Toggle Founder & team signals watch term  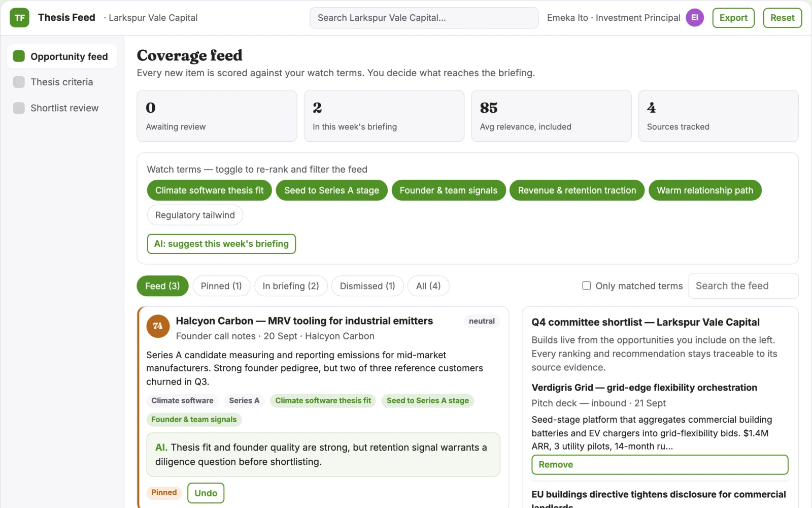click(x=449, y=190)
